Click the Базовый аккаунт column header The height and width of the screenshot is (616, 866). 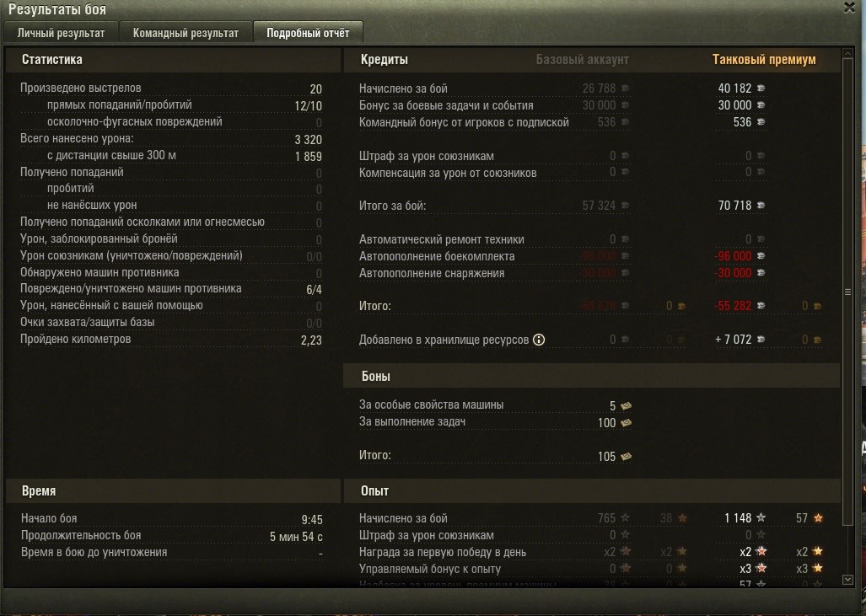point(582,60)
